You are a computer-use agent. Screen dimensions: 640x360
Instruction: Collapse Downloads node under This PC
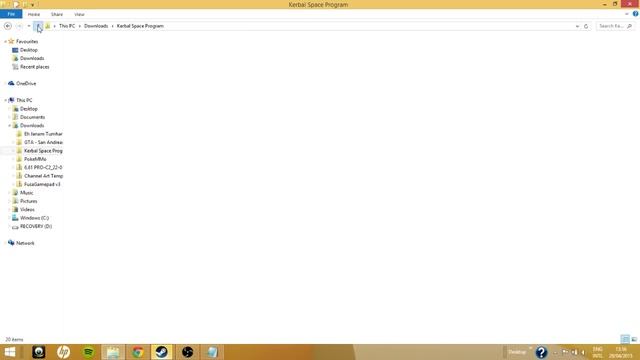9,126
